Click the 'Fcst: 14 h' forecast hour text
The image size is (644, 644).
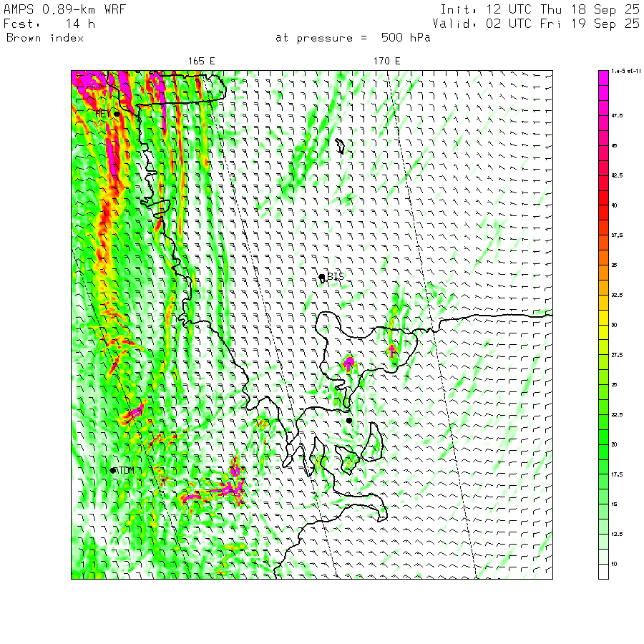click(x=49, y=24)
